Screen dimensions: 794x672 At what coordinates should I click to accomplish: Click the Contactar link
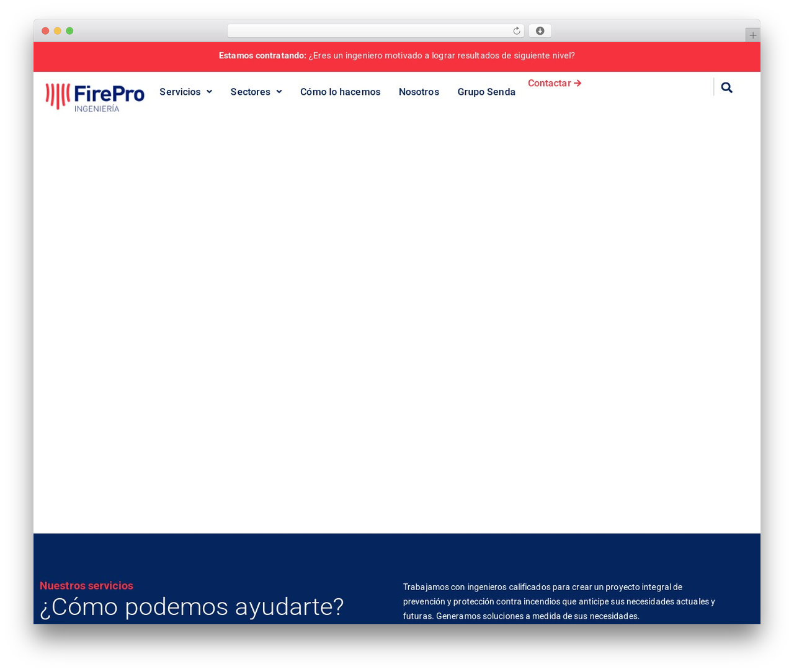[555, 83]
